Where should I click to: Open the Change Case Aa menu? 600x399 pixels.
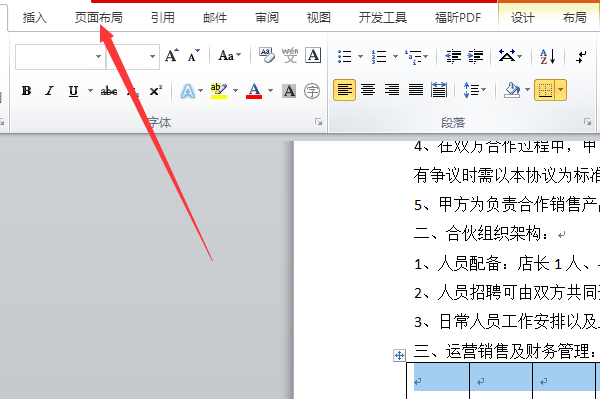[x=229, y=56]
